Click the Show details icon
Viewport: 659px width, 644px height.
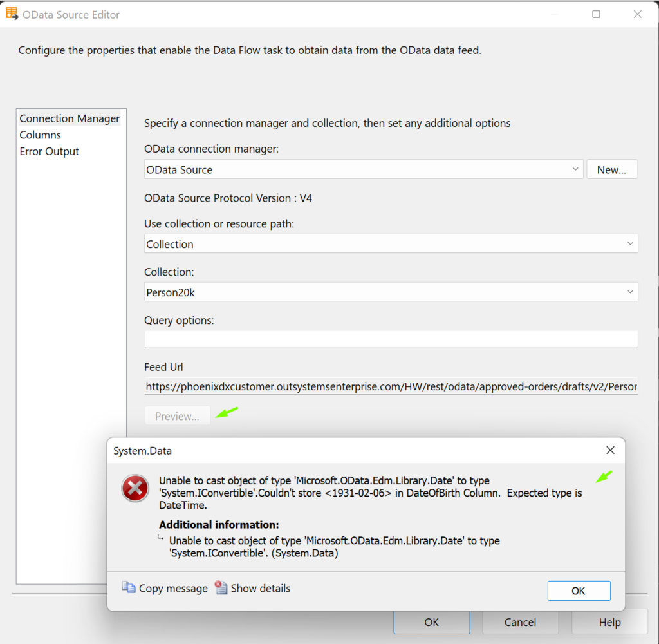[221, 588]
